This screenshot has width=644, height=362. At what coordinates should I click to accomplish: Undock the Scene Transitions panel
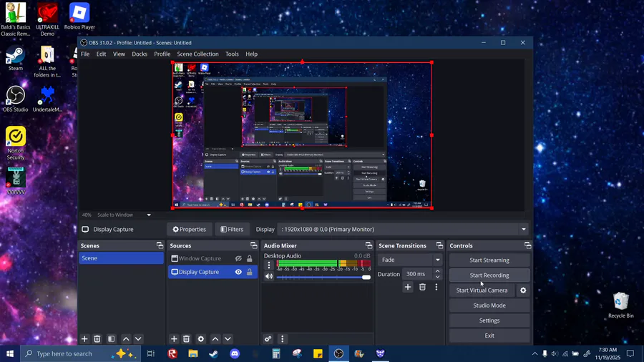pyautogui.click(x=439, y=245)
